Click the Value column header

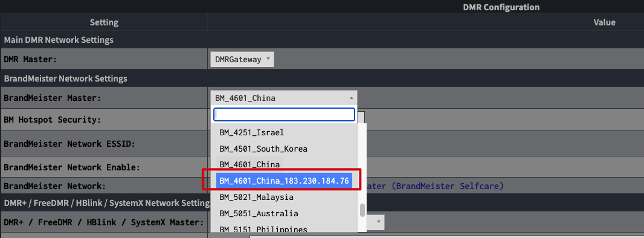[604, 22]
